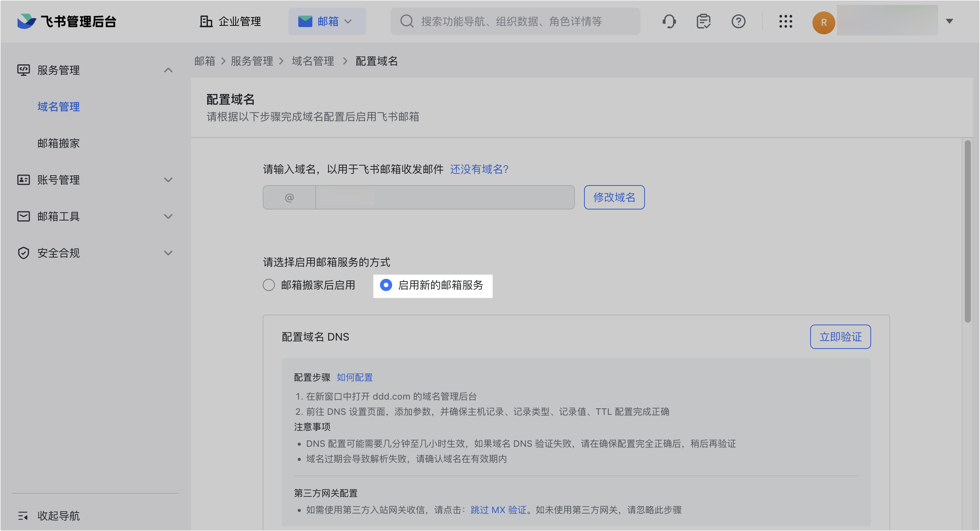Viewport: 980px width, 531px height.
Task: Click the account management ID card icon
Action: [x=24, y=180]
